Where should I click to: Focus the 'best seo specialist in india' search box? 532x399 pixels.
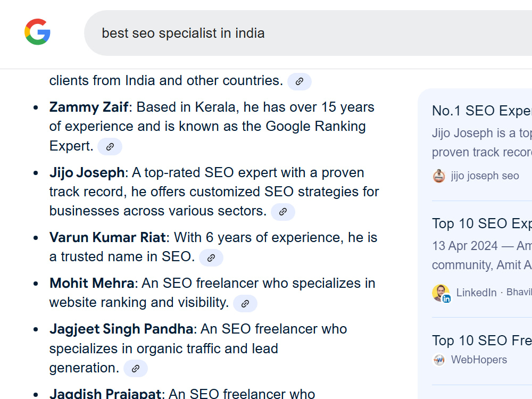click(308, 33)
